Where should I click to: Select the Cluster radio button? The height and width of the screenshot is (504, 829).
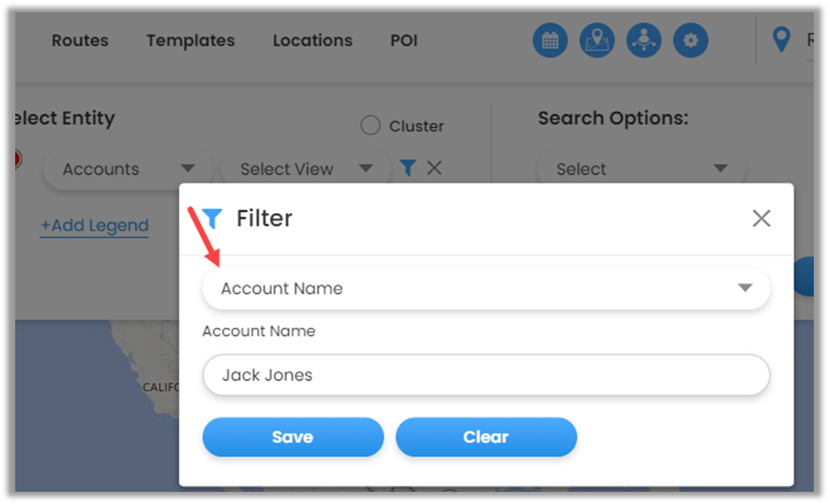pos(370,125)
